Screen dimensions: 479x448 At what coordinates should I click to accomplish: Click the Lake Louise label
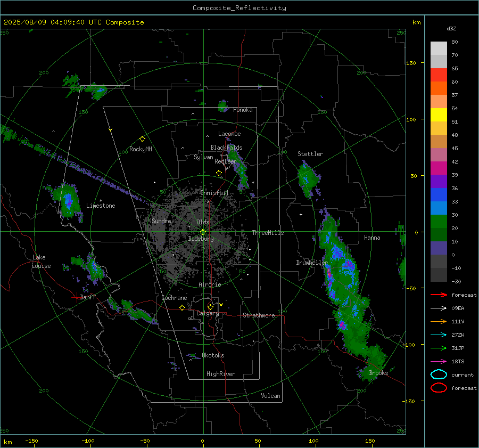click(x=41, y=262)
